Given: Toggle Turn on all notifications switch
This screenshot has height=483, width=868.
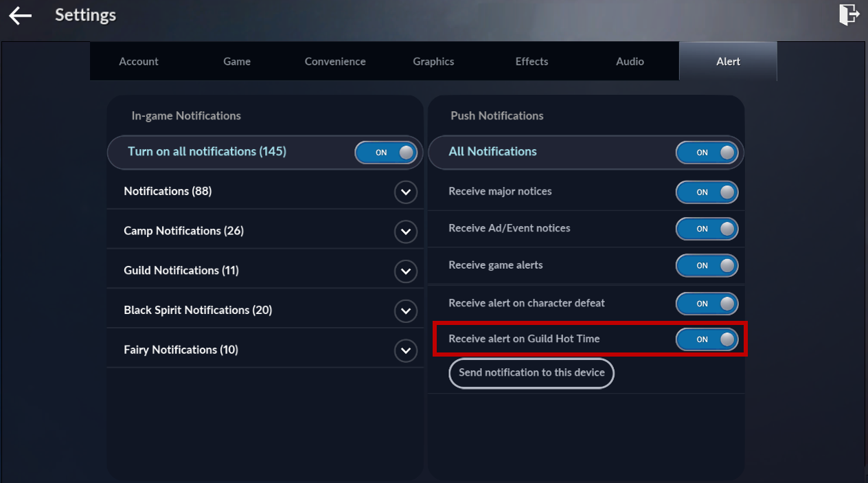Looking at the screenshot, I should [x=386, y=153].
